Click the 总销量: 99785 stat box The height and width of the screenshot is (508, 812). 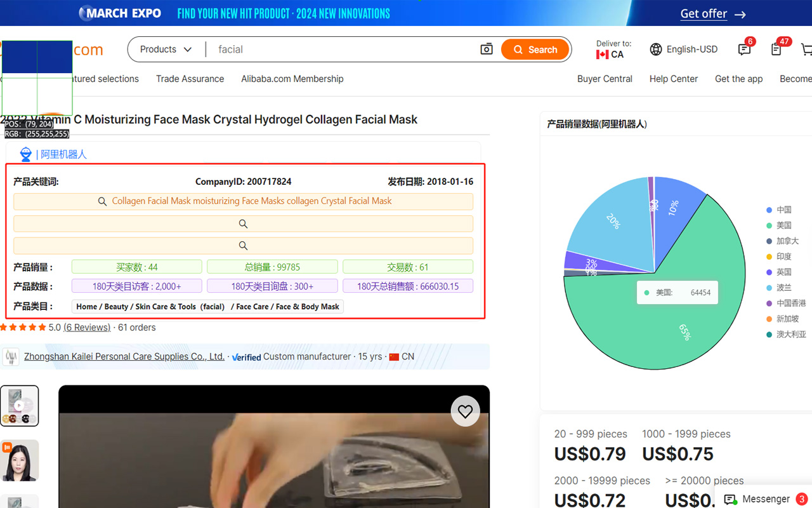click(x=272, y=267)
